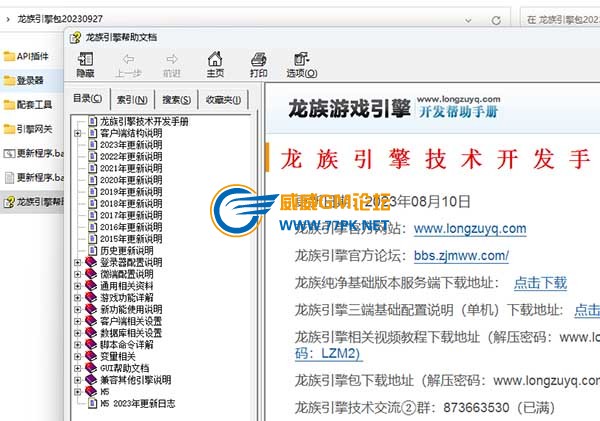Open the 选项(O) options icon
600x421 pixels.
pyautogui.click(x=302, y=59)
